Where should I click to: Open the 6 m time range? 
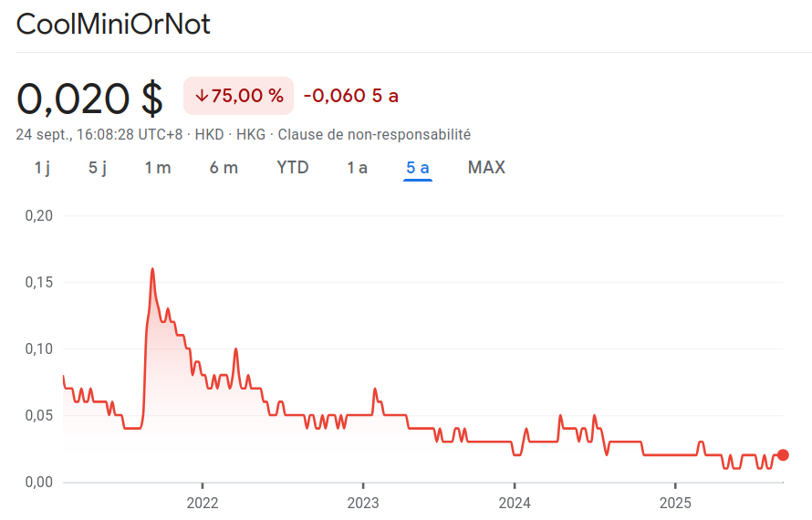[x=224, y=168]
